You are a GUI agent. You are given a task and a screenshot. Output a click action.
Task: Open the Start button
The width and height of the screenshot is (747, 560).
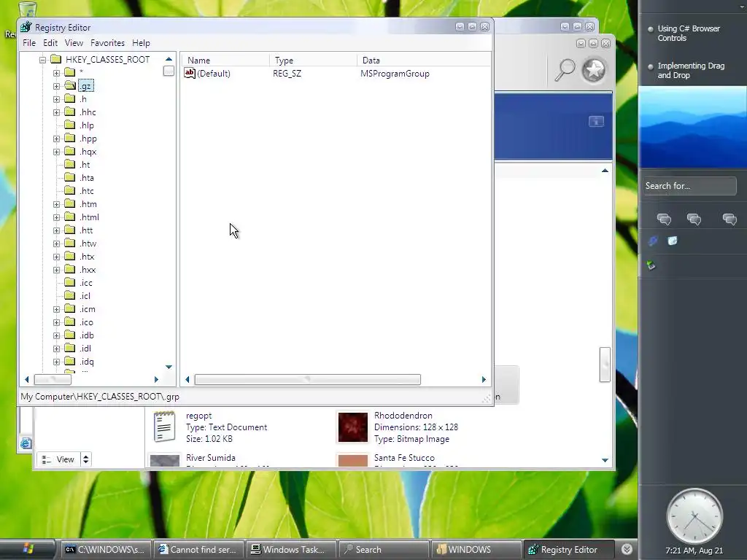pos(28,549)
